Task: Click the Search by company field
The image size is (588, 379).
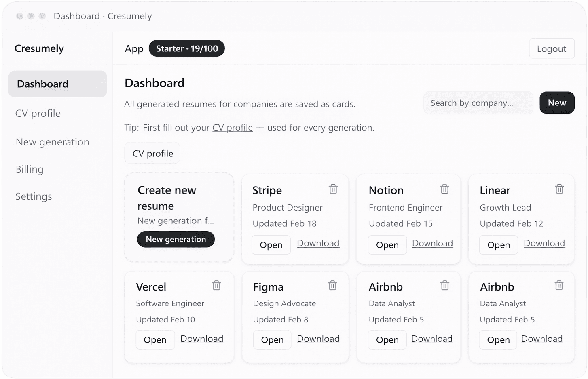Action: (x=478, y=103)
